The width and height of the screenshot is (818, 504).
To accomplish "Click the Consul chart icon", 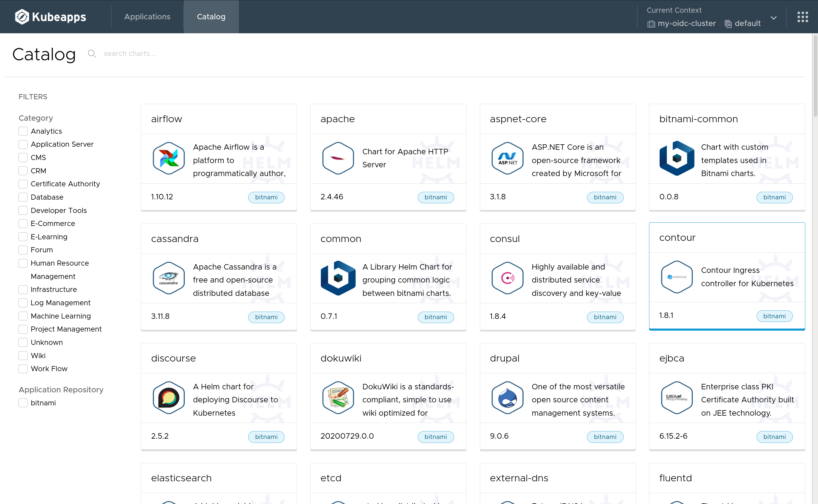I will (x=507, y=278).
